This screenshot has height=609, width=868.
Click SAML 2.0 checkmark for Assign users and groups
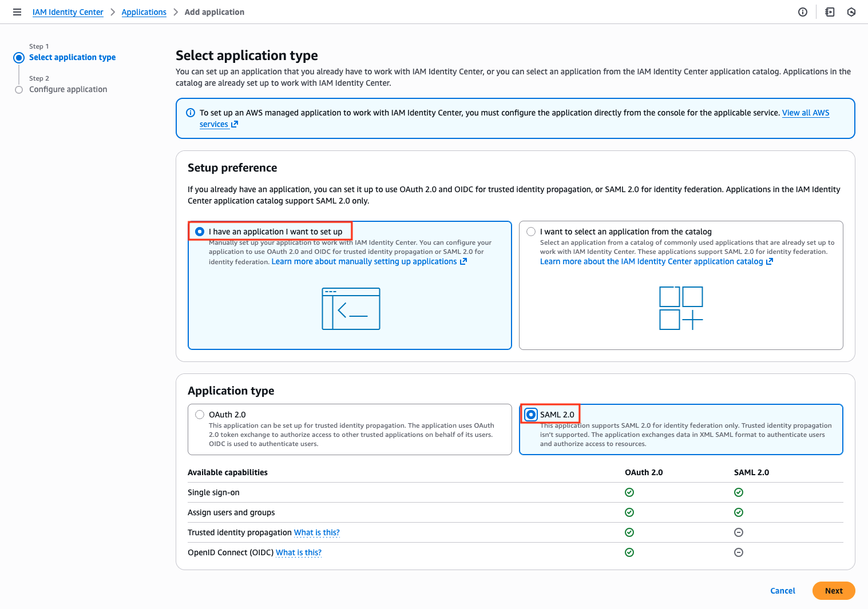click(x=739, y=512)
